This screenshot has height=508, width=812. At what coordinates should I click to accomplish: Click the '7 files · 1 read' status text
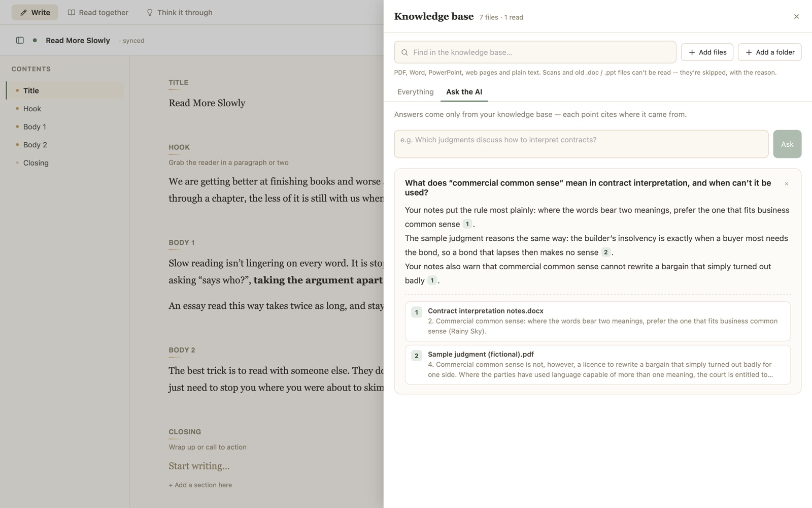(x=501, y=17)
